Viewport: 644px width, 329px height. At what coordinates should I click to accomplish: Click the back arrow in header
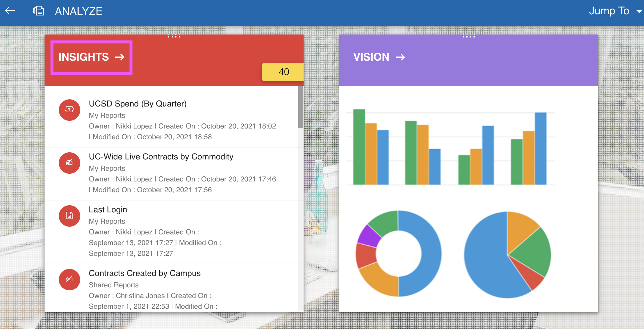(10, 11)
